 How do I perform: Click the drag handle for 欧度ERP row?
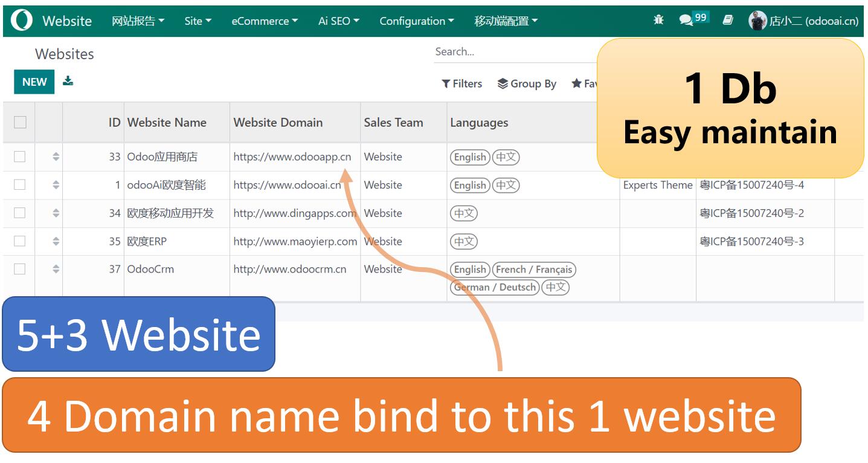click(x=56, y=241)
